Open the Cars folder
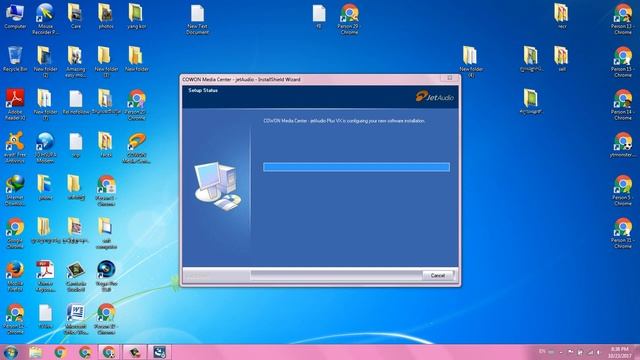This screenshot has width=640, height=360. coord(76,17)
